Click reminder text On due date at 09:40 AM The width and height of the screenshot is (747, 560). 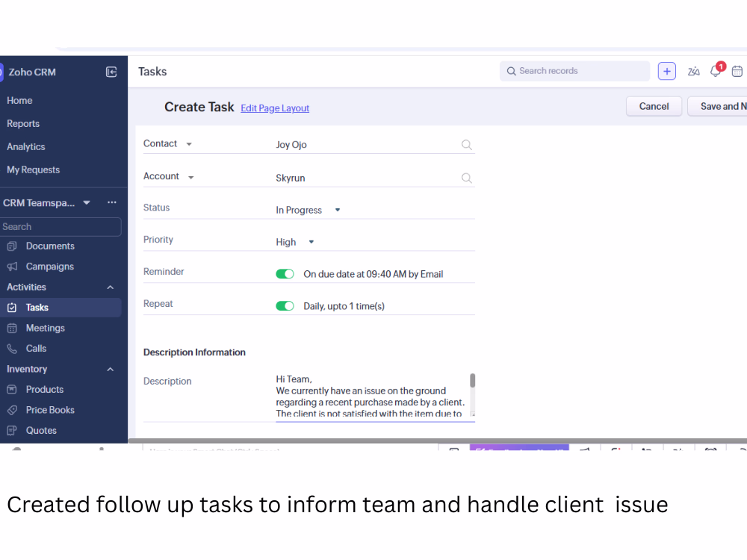pos(373,274)
